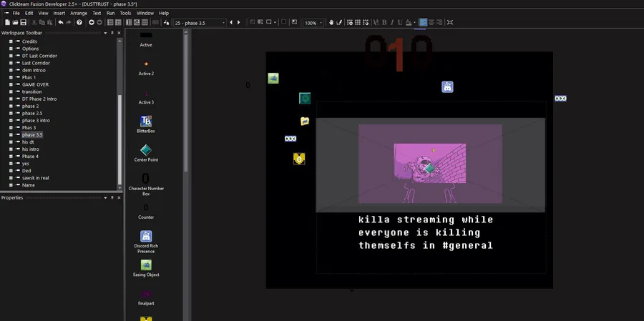644x321 pixels.
Task: Select the 'Last Corridor' frame in workspace
Action: 36,63
